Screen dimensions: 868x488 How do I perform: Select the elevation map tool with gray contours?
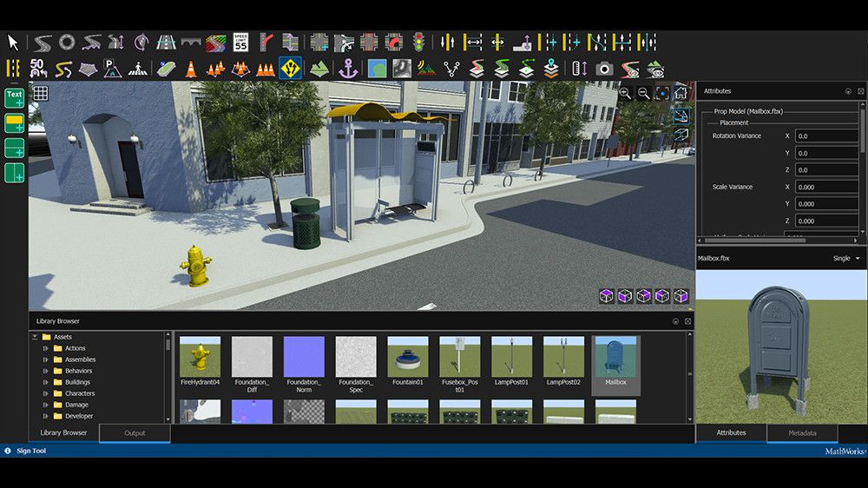point(403,69)
